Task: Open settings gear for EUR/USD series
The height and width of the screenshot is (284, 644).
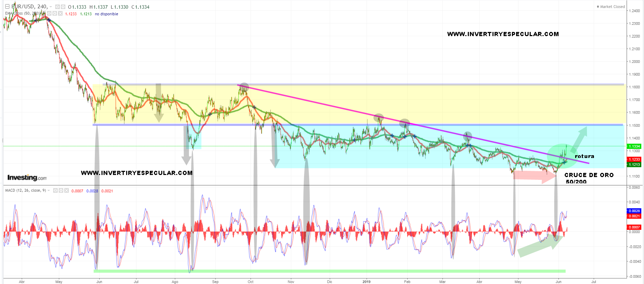Action: click(x=63, y=7)
